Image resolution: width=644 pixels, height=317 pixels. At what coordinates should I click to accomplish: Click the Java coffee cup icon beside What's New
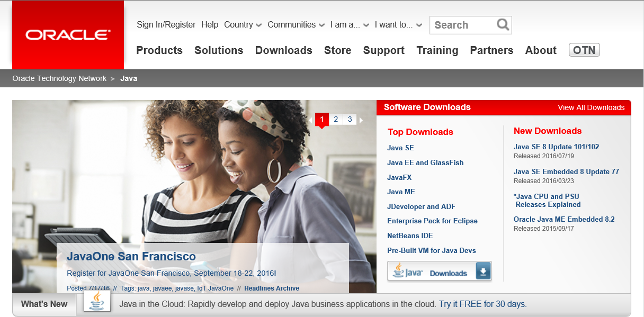coord(97,302)
